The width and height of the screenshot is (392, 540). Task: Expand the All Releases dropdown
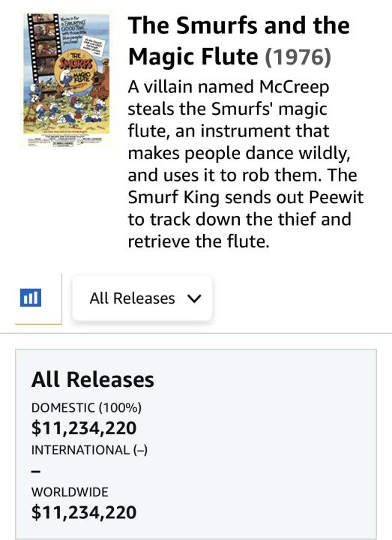(x=142, y=298)
